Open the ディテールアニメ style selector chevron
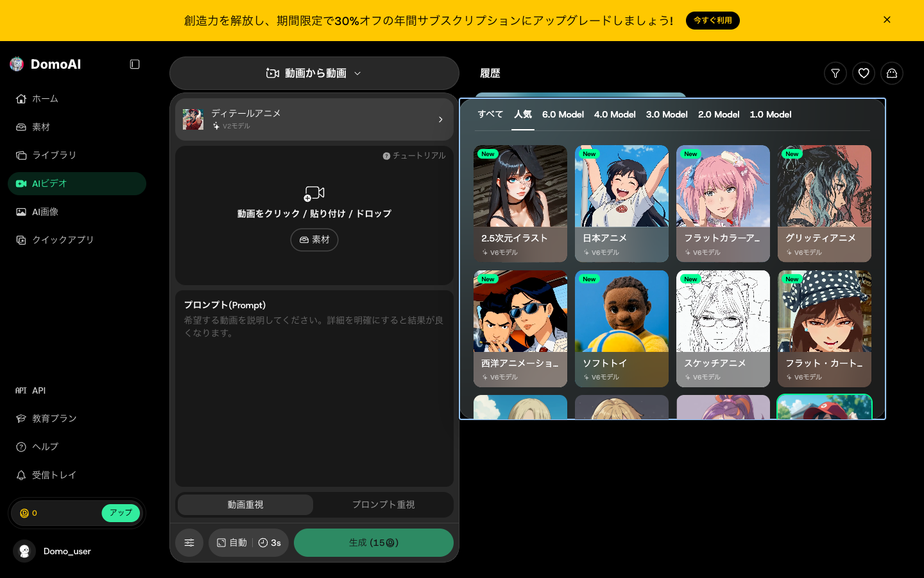 tap(440, 119)
